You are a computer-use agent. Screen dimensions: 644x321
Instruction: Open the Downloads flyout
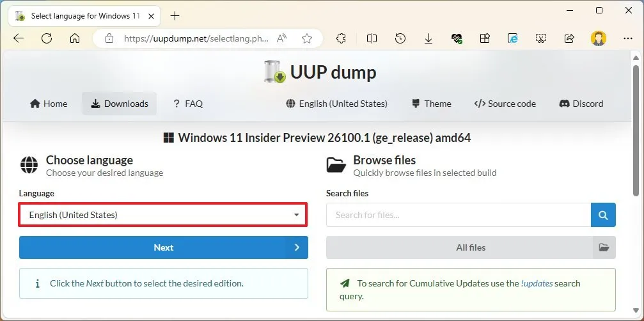coord(428,38)
